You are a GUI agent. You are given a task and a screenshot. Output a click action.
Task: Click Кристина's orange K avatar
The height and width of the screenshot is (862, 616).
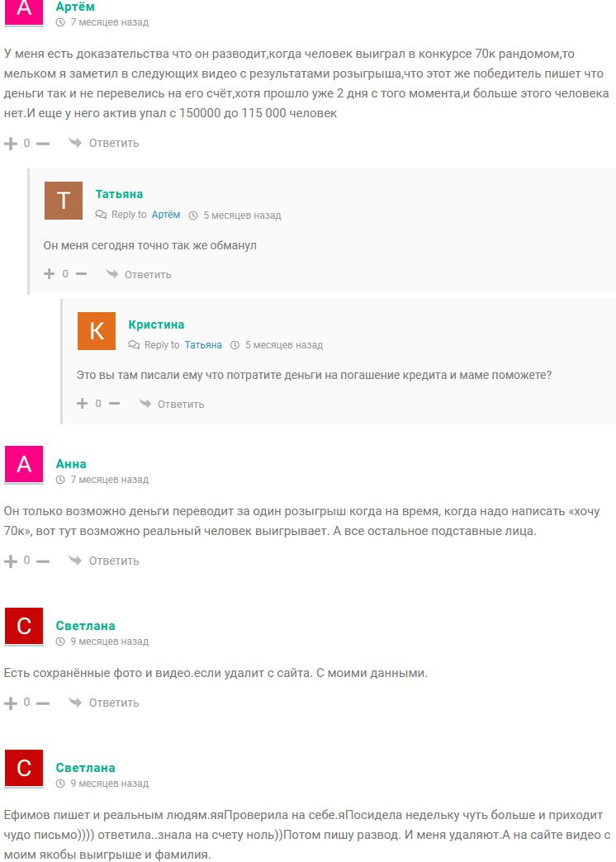pos(97,331)
